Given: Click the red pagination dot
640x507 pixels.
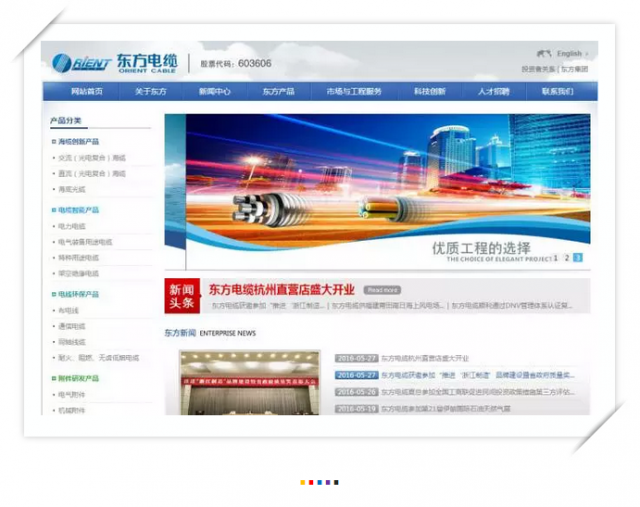Looking at the screenshot, I should point(311,483).
